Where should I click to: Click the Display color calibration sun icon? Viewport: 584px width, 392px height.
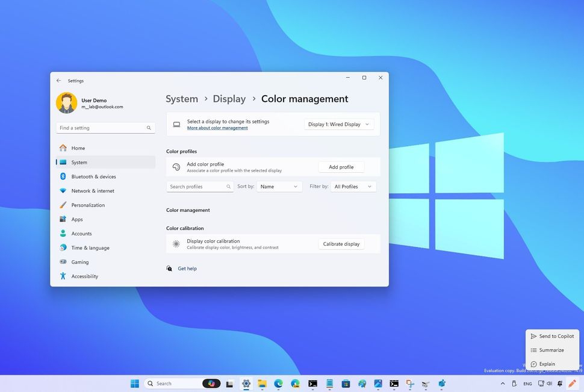(176, 244)
